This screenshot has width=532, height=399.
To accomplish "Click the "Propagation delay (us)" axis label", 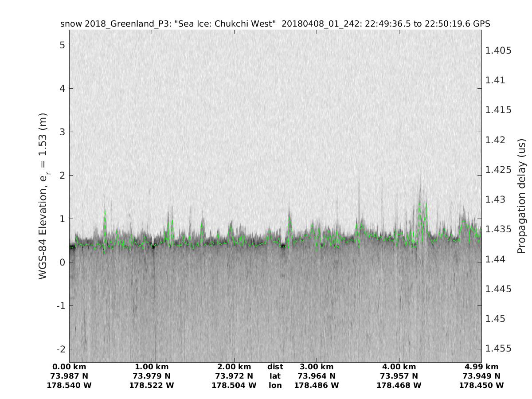I will 521,196.
